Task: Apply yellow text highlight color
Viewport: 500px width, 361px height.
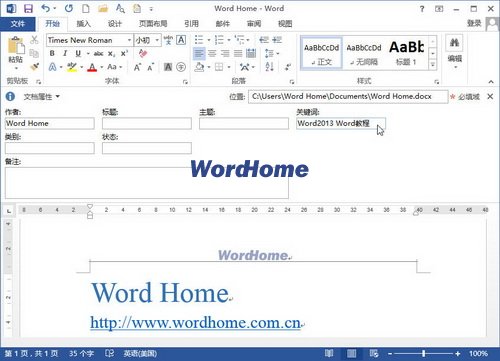Action: 72,67
